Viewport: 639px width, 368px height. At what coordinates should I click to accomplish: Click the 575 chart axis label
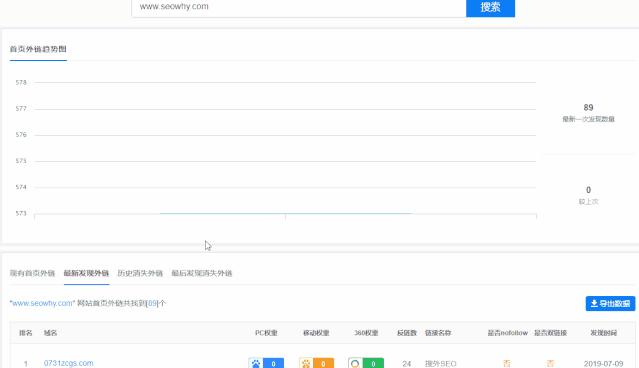click(x=21, y=161)
